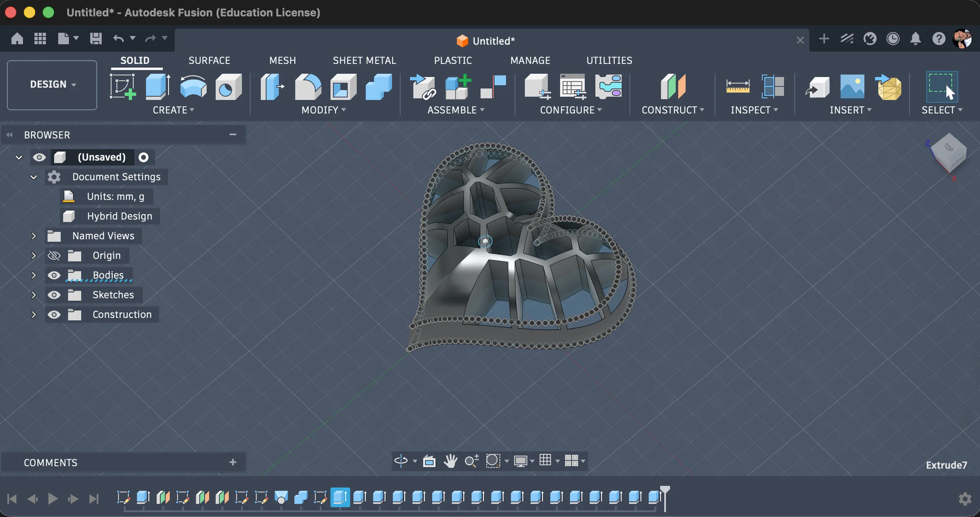Select the Hole tool icon
The image size is (980, 517).
coord(228,86)
